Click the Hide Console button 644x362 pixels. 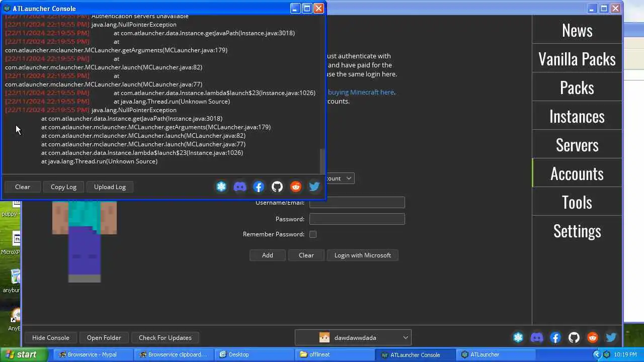51,338
